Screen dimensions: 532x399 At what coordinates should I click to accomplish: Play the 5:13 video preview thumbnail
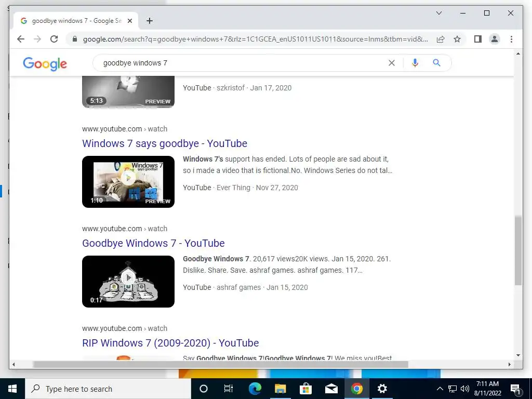click(128, 91)
